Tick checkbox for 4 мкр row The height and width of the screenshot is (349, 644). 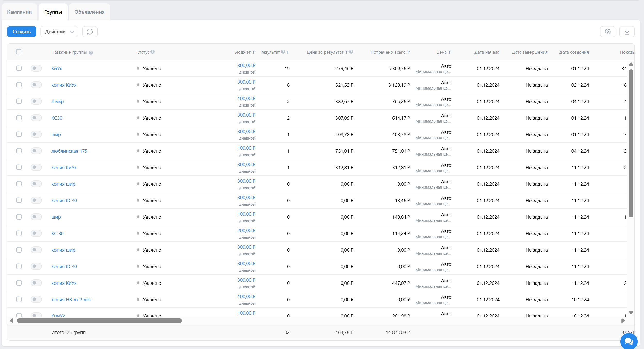coord(19,101)
